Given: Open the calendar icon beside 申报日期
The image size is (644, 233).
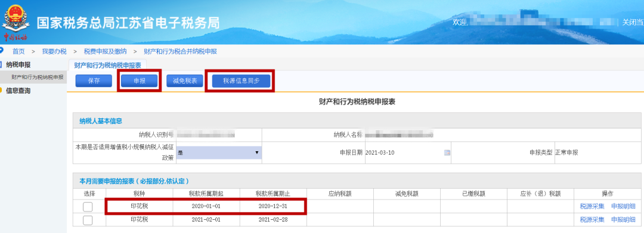Looking at the screenshot, I should [447, 153].
